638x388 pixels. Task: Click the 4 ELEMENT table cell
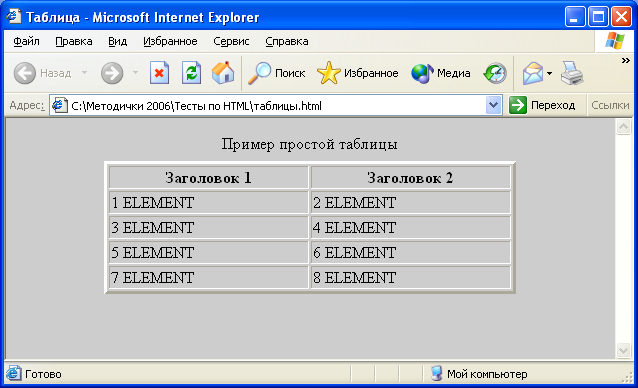point(410,227)
